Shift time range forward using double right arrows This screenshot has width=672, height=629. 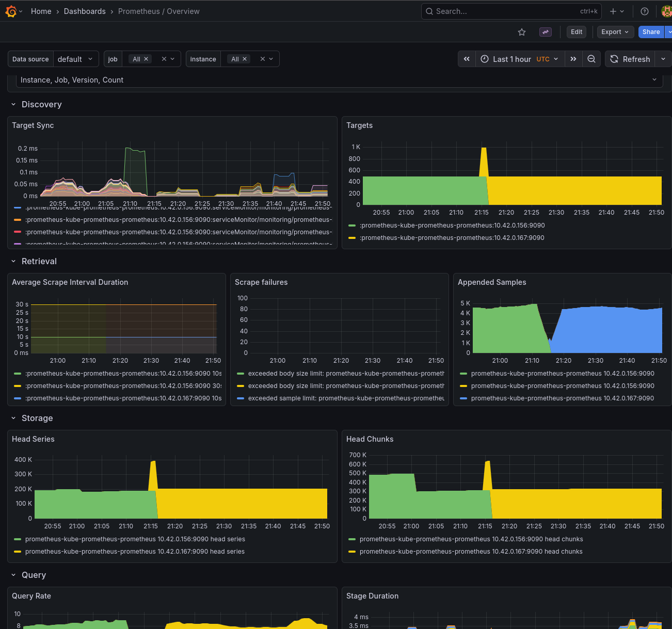click(573, 59)
